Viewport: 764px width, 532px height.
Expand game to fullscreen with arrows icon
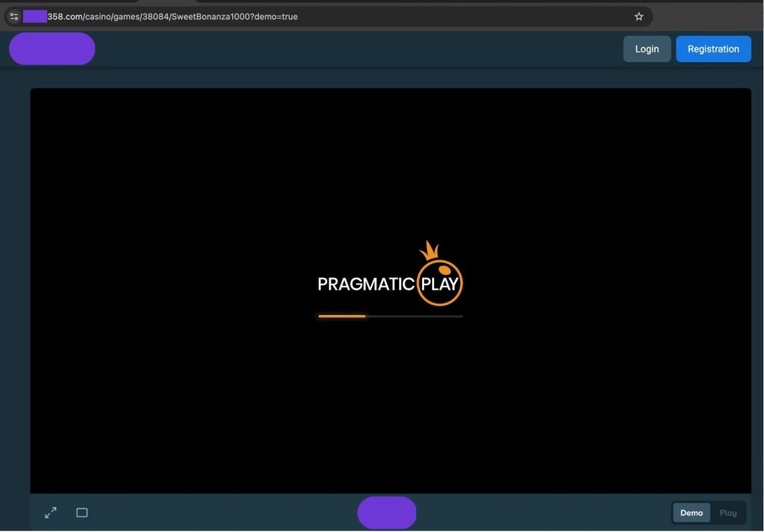click(51, 513)
